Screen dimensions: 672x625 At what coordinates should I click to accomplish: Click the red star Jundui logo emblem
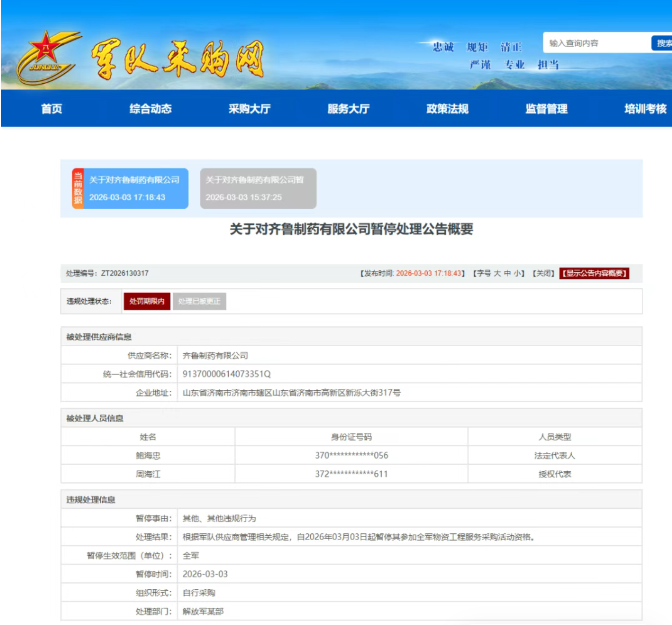[x=46, y=57]
